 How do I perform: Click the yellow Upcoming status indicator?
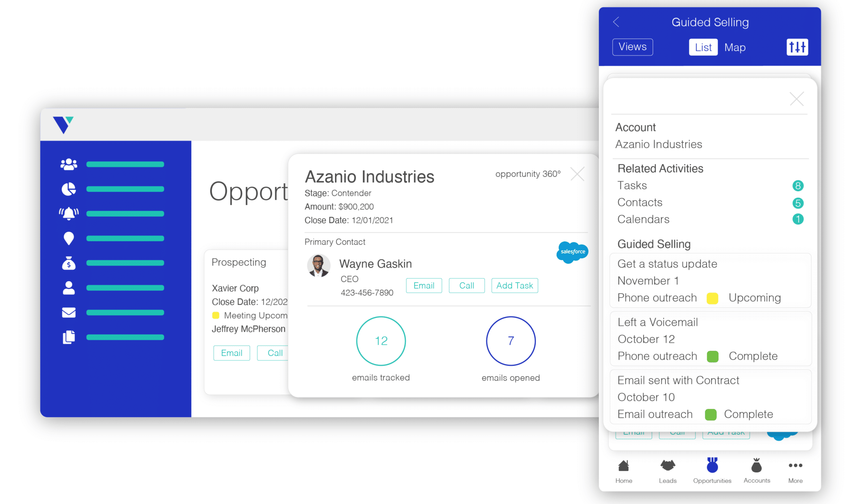(x=713, y=298)
